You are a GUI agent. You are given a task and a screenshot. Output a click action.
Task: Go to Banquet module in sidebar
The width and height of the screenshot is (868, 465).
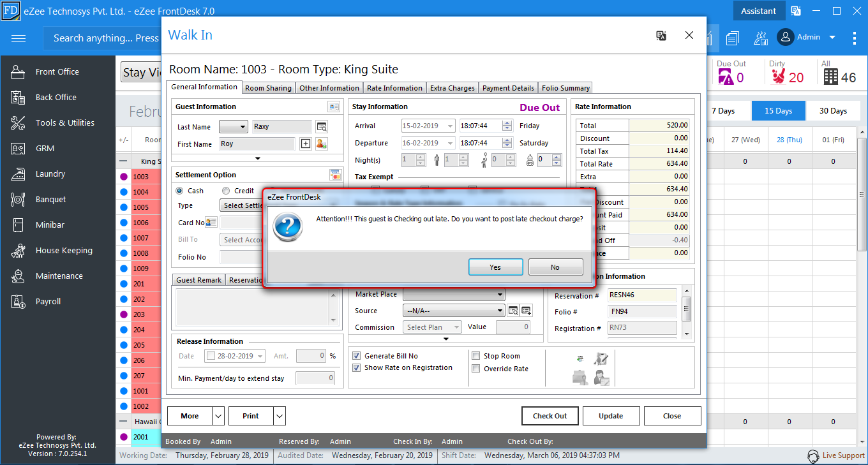(x=51, y=200)
